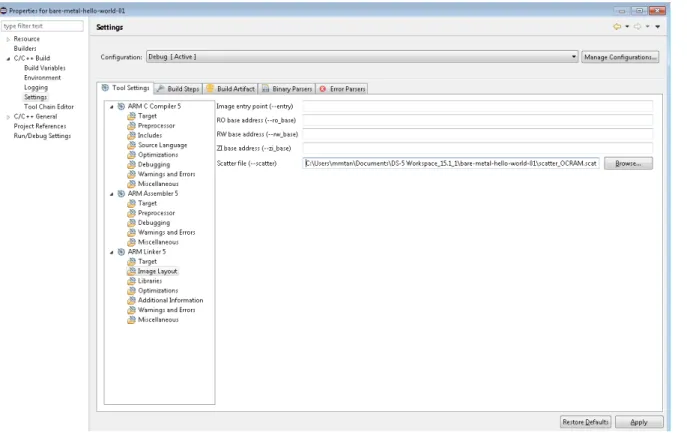The height and width of the screenshot is (438, 687).
Task: Select Debugging under ARM C Compiler 5
Action: [154, 164]
